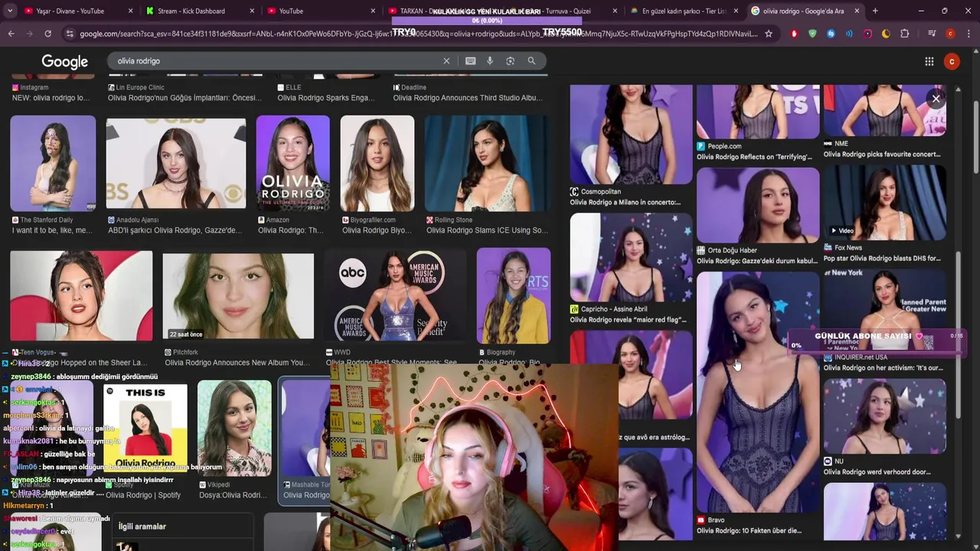Click the magnifier search submit icon
This screenshot has height=551, width=980.
531,61
